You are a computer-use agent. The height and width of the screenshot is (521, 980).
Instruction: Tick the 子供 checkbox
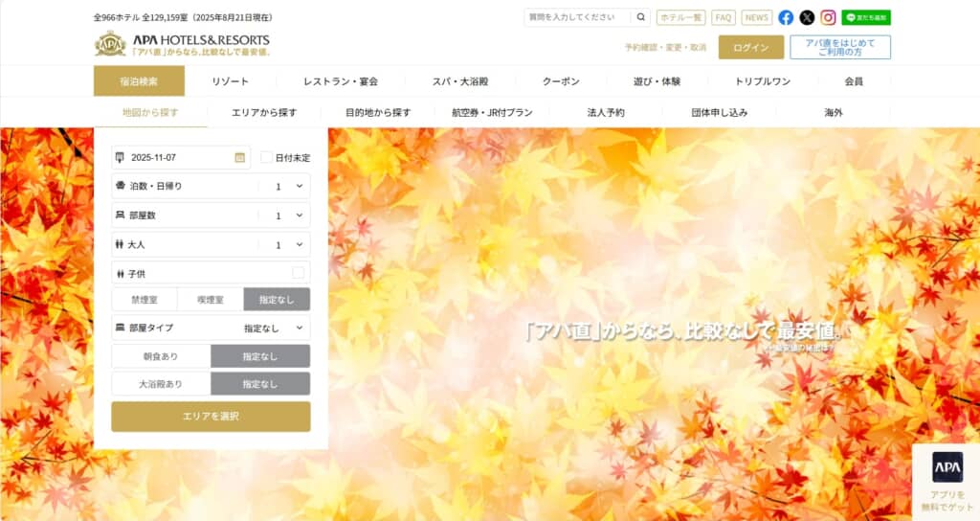pos(299,273)
